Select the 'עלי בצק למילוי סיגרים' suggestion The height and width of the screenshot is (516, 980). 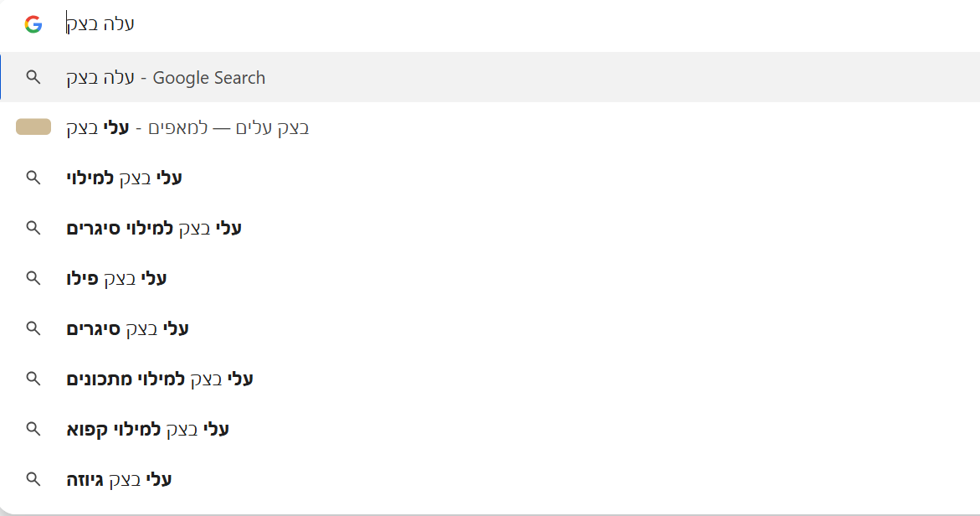click(154, 228)
